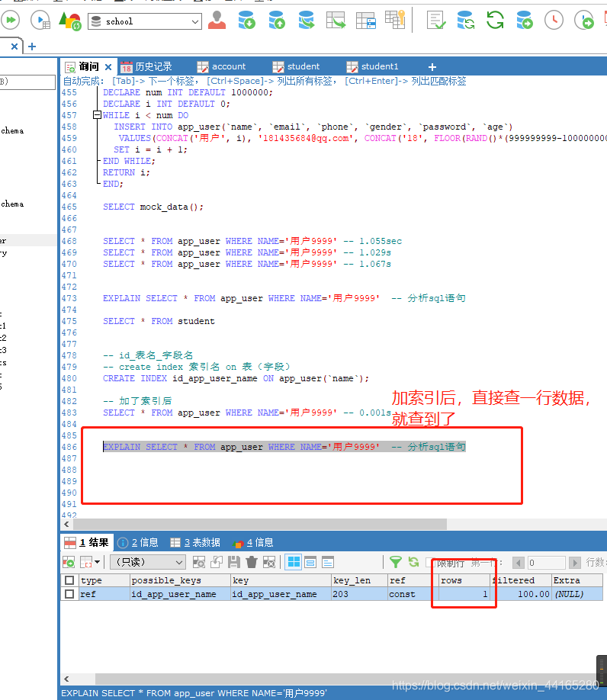Click the Execute Query green play icon
This screenshot has width=607, height=700.
(11, 20)
